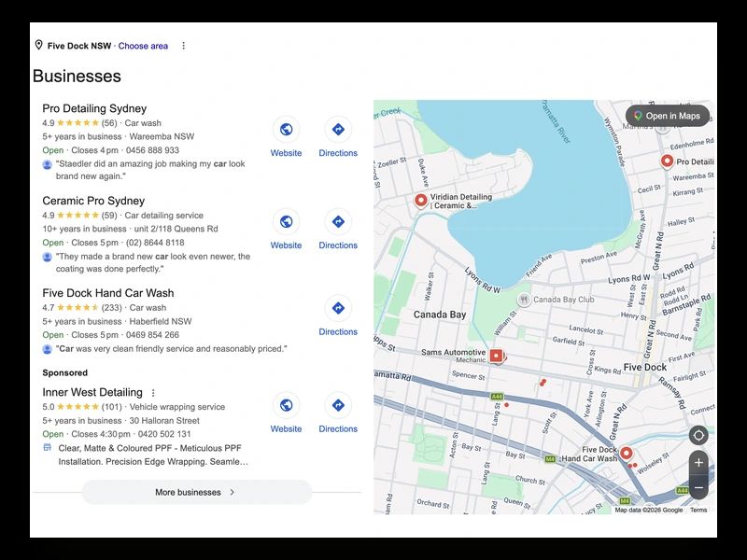Click the (56) review count
This screenshot has height=560, width=747.
click(109, 123)
